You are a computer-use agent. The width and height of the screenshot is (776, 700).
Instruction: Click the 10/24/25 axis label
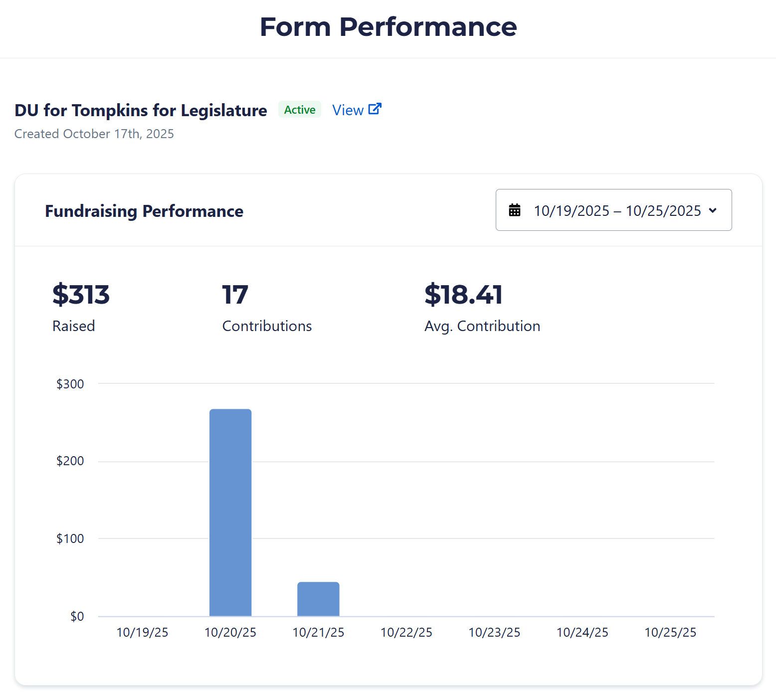[582, 633]
